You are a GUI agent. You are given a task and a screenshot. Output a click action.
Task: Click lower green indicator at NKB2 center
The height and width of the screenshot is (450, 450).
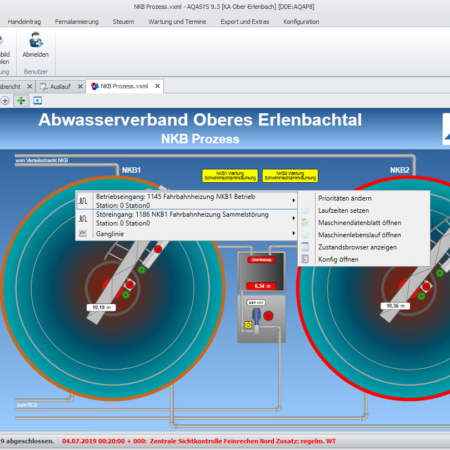click(422, 296)
